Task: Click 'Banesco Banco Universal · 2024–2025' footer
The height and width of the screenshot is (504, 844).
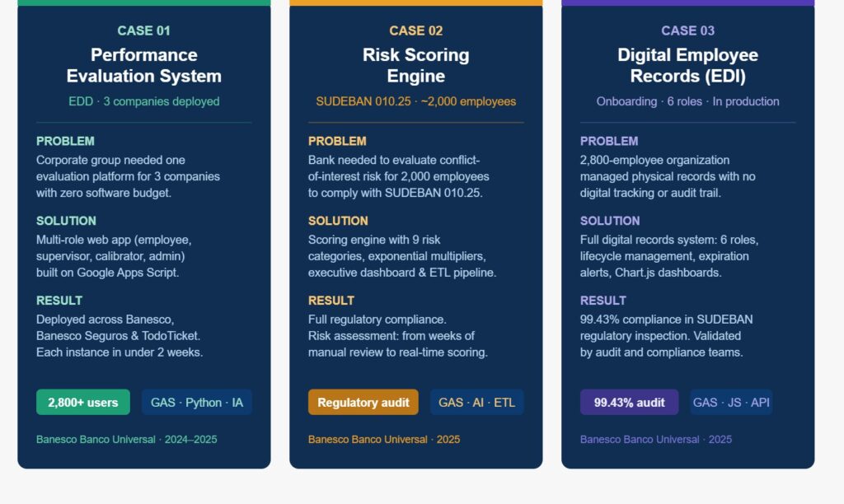Action: tap(126, 440)
